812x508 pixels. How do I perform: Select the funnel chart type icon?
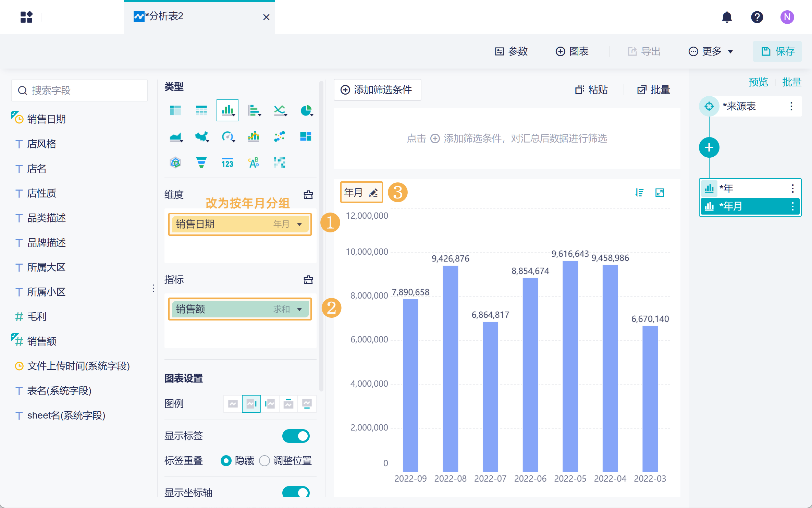201,162
